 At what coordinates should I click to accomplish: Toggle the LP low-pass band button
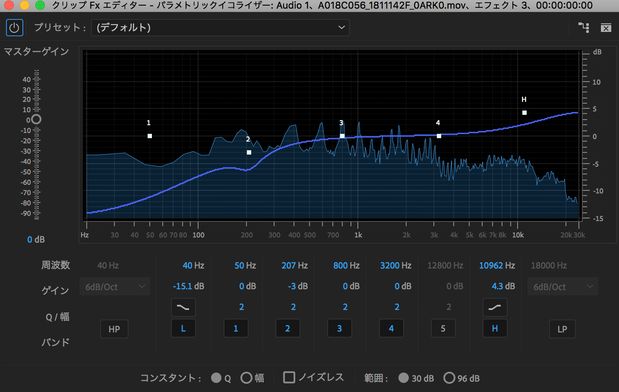coord(562,329)
